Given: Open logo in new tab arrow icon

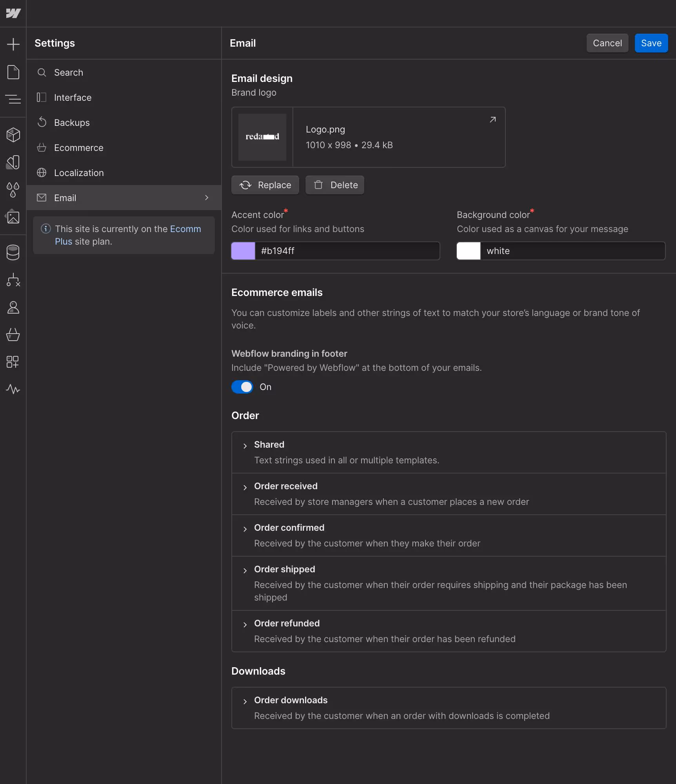Looking at the screenshot, I should click(492, 120).
